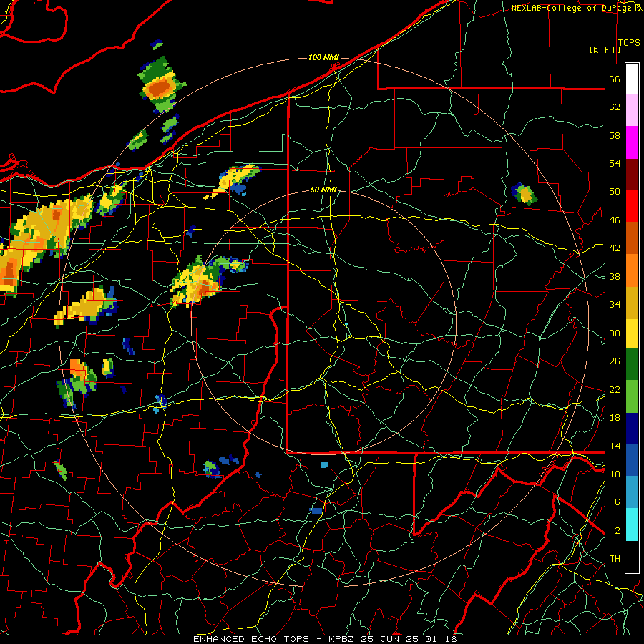Click the '30' legend value

(x=615, y=333)
